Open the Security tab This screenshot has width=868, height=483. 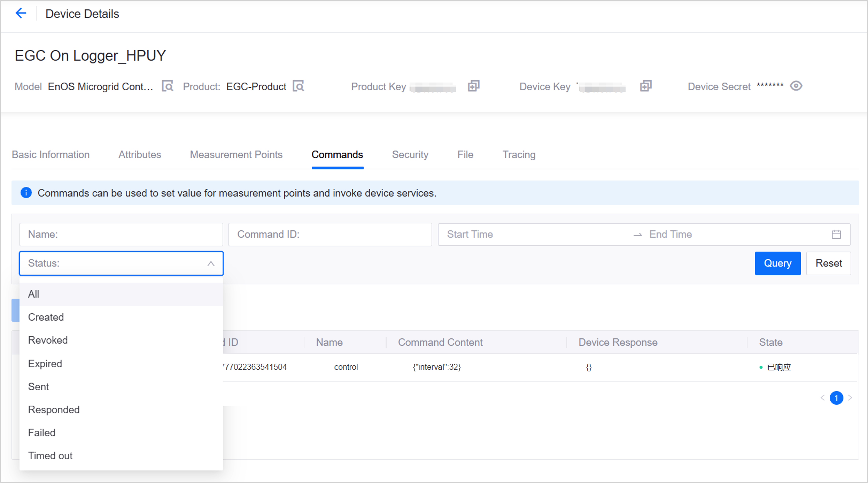tap(410, 154)
